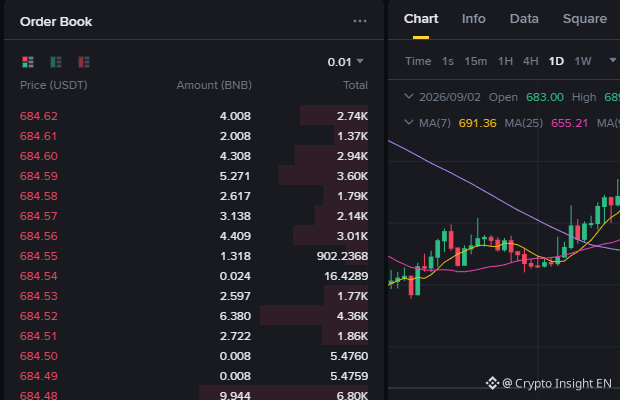
Task: Open the Order Book three-dot menu
Action: 360,21
